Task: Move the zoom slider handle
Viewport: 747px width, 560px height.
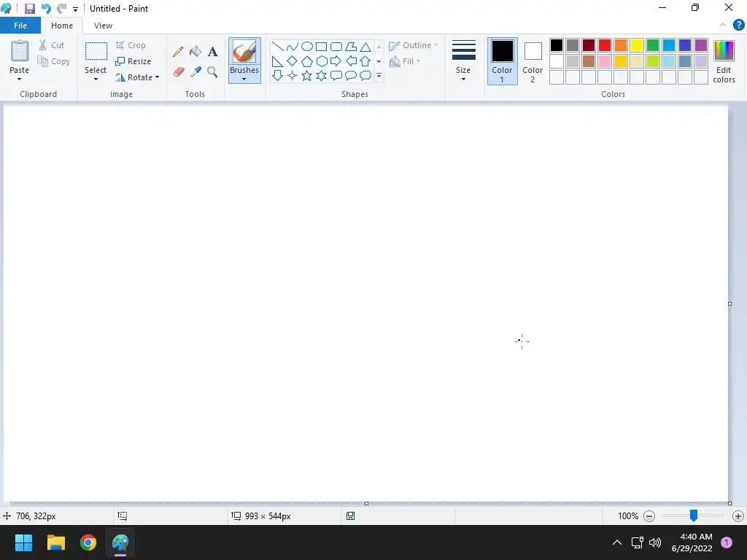Action: (x=694, y=516)
